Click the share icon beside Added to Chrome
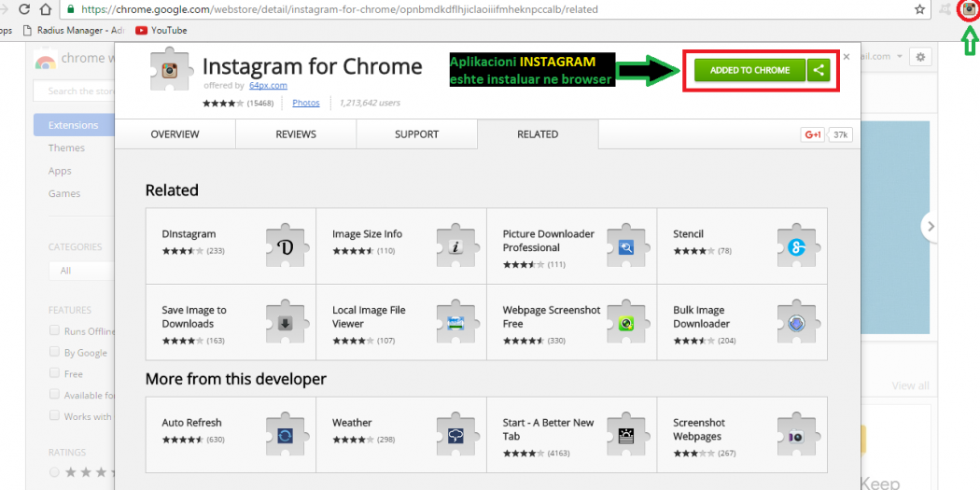 tap(819, 70)
